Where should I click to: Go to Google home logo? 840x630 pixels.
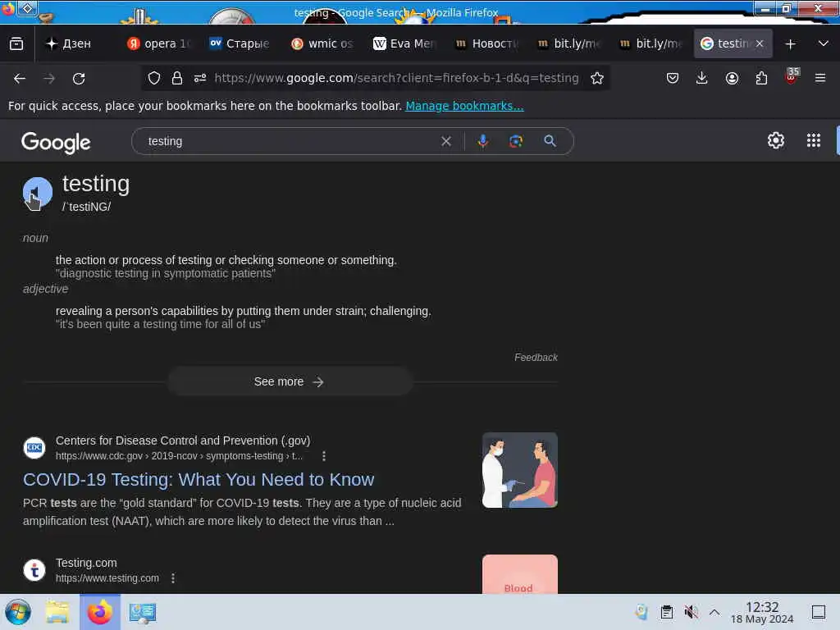pos(56,143)
